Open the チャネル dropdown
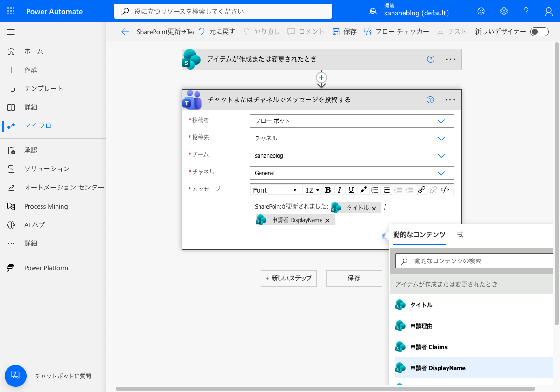This screenshot has width=560, height=392. pos(352,173)
